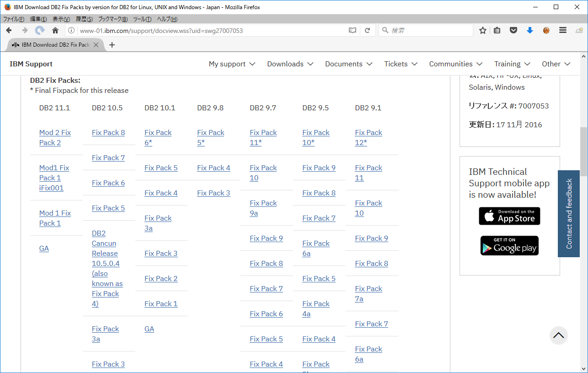Open Mod 2 Fix Pack 2 link
Image resolution: width=588 pixels, height=373 pixels.
click(55, 137)
